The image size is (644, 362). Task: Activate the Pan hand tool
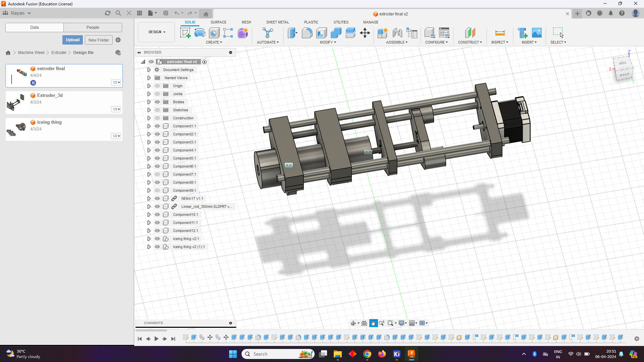(373, 323)
